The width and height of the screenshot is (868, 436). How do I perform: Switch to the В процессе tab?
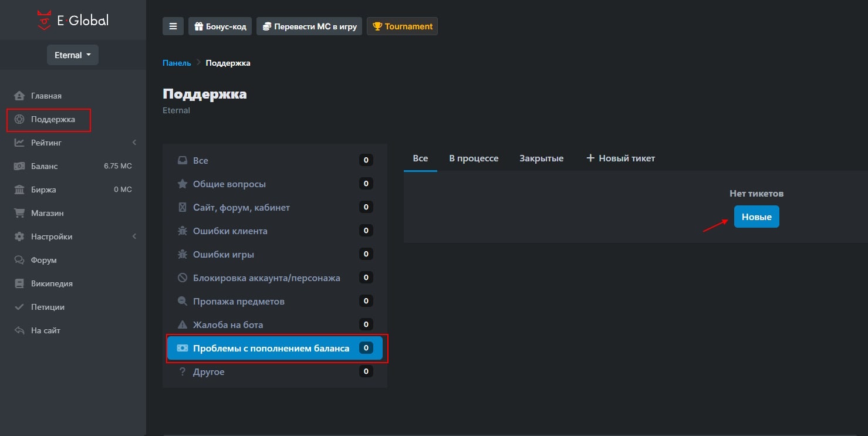click(474, 158)
